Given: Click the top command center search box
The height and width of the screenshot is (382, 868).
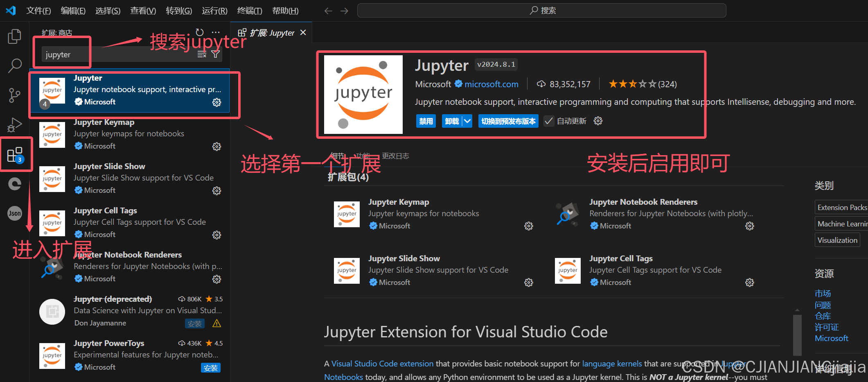Looking at the screenshot, I should coord(542,11).
